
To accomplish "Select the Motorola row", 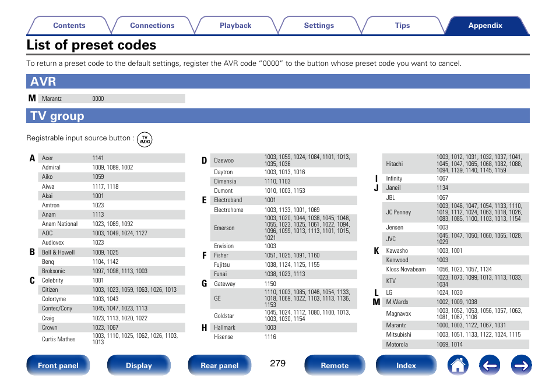I will 456,344.
